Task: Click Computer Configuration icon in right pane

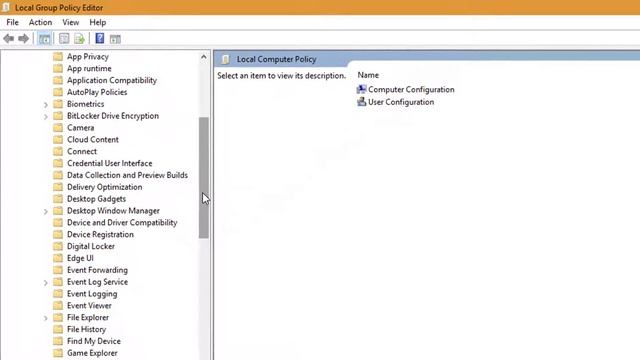Action: (361, 89)
